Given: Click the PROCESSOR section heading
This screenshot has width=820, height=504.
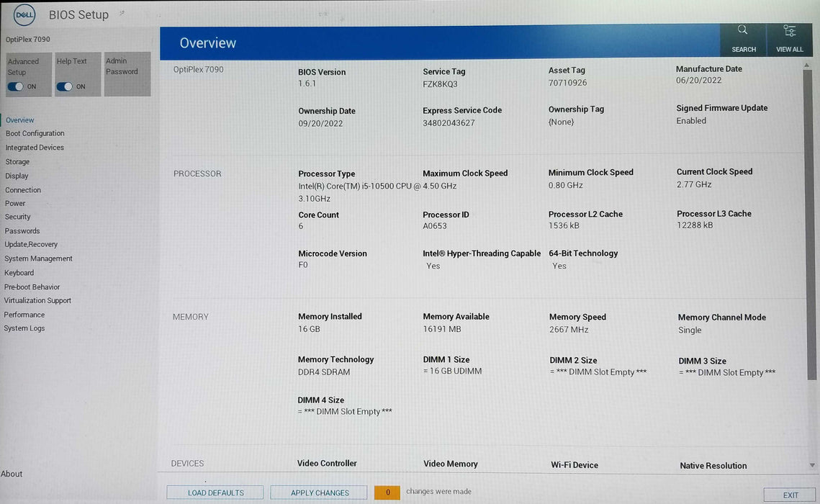Looking at the screenshot, I should coord(197,174).
